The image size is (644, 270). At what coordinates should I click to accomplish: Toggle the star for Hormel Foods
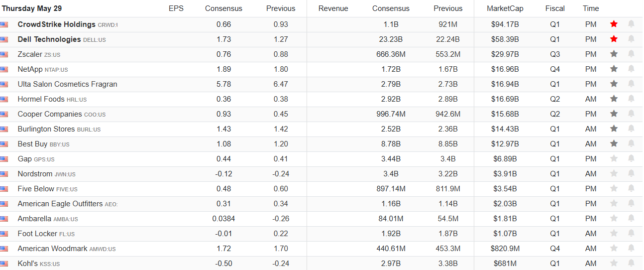[x=614, y=99]
